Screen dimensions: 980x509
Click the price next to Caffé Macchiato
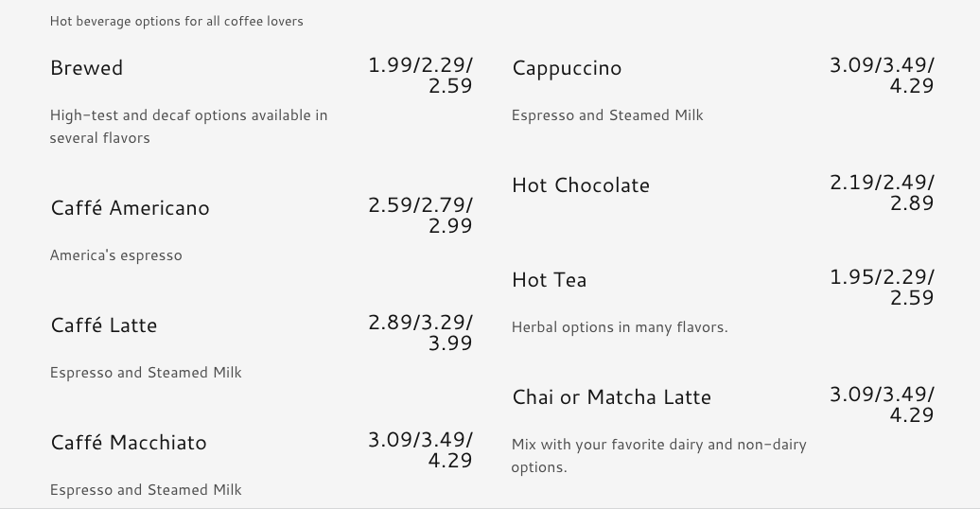[x=421, y=449]
